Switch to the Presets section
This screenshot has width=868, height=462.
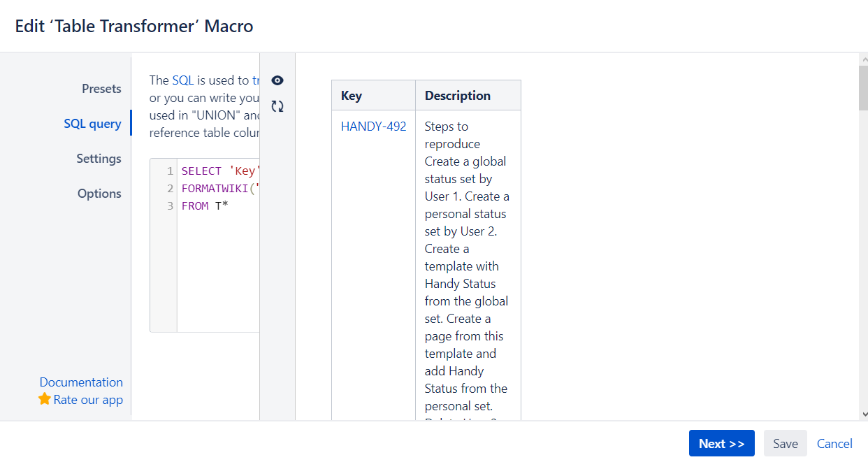tap(101, 89)
